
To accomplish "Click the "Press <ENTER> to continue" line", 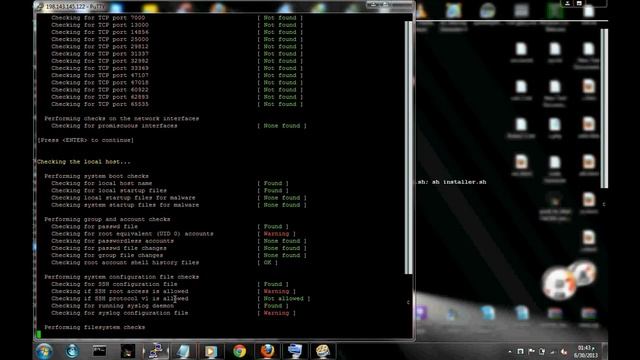I will pyautogui.click(x=85, y=140).
